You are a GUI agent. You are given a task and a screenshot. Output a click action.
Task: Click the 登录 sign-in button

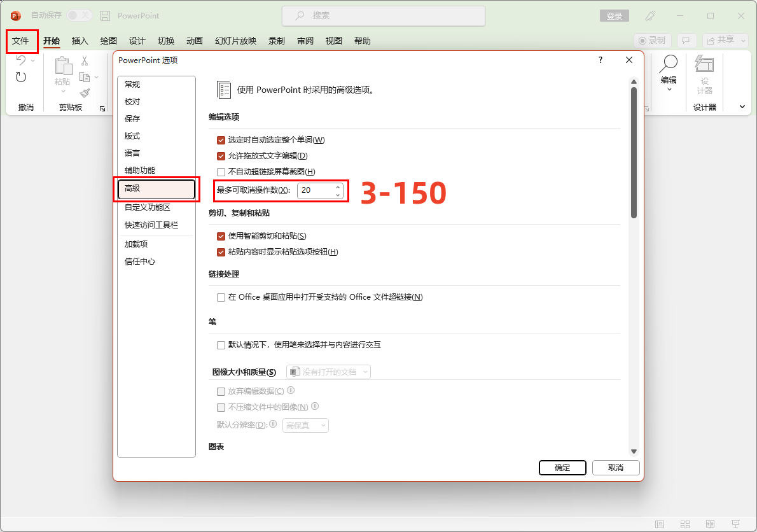[x=614, y=16]
